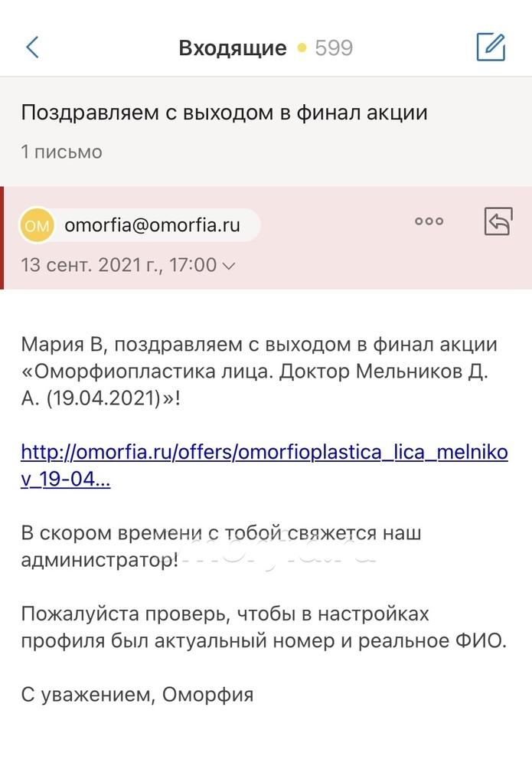Image resolution: width=532 pixels, height=766 pixels.
Task: Tap the red marker bar on message header
Action: point(2,238)
